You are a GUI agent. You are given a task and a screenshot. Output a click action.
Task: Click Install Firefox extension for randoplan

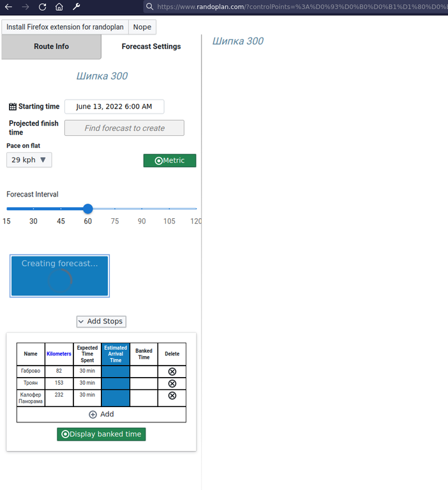point(65,27)
